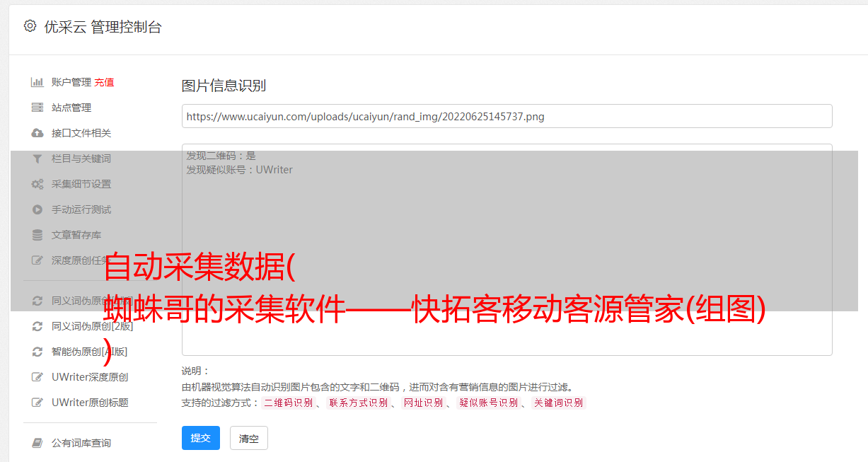This screenshot has height=462, width=868.
Task: Go to UWriter深度原创 in the sidebar
Action: click(x=90, y=377)
